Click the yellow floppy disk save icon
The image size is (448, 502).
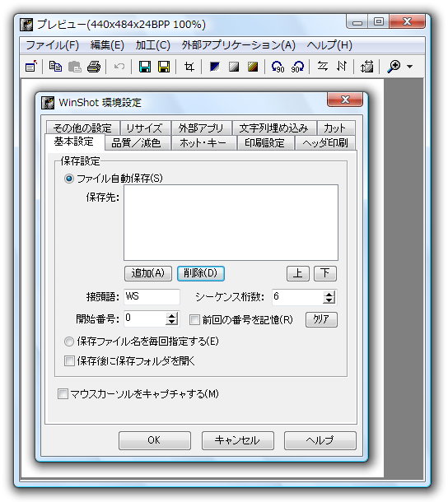[164, 67]
